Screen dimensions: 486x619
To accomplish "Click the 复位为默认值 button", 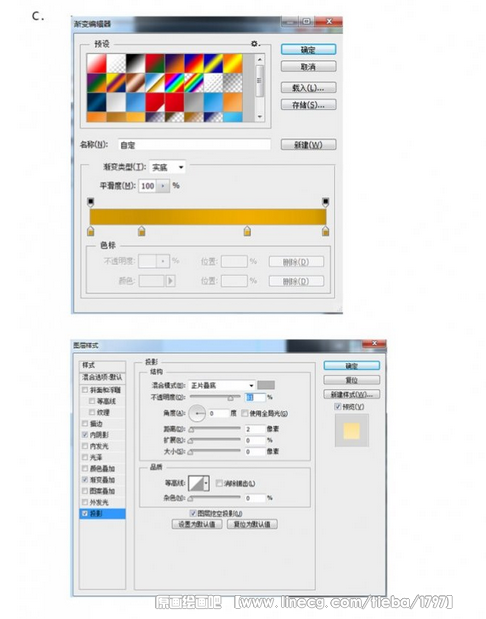I will tap(252, 524).
